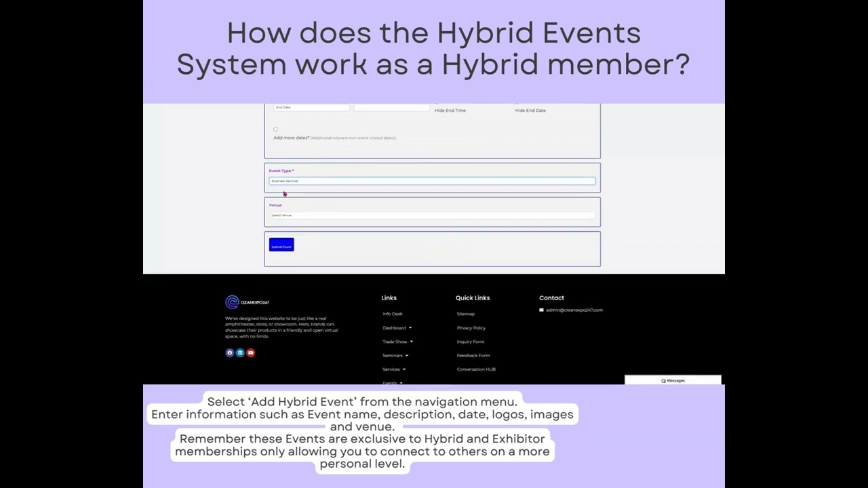Expand the Trade Show footer menu arrow
Screen dimensions: 868x488
[411, 342]
